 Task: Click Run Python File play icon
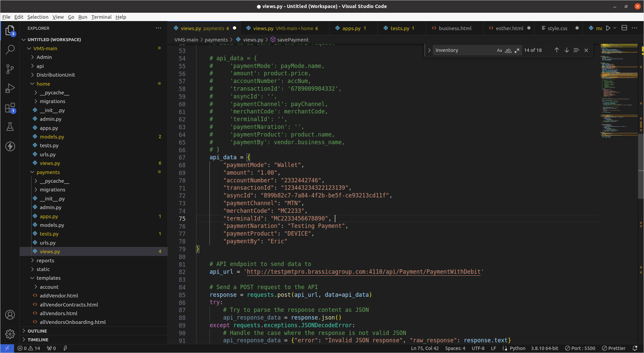pos(608,28)
